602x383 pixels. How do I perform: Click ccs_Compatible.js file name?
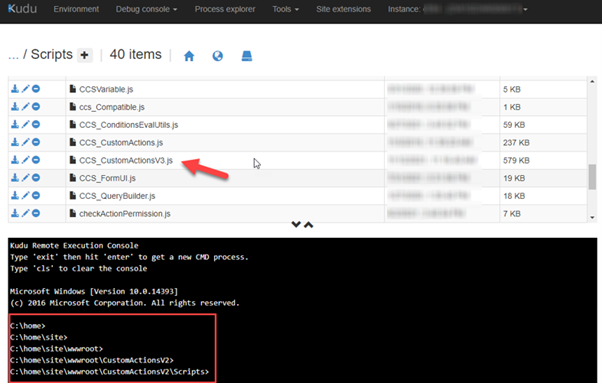pos(112,107)
